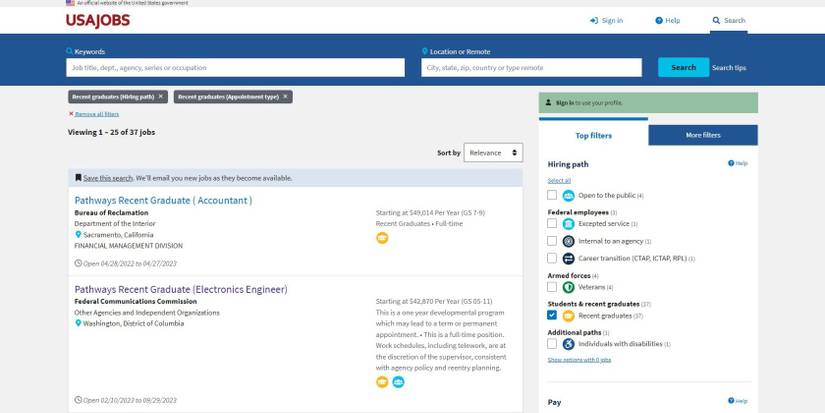Click the Open 04/28/2022 to 04/27/2023 date text
The height and width of the screenshot is (413, 825).
click(130, 263)
